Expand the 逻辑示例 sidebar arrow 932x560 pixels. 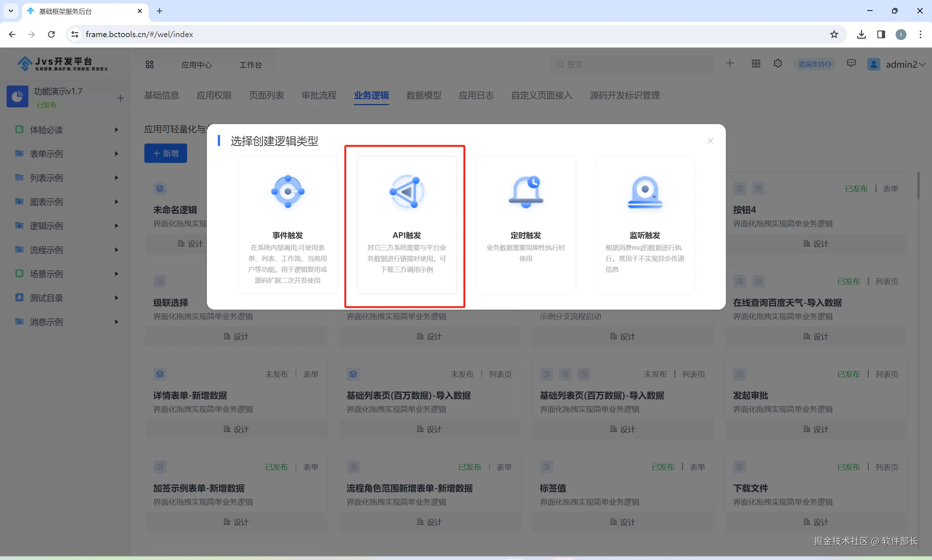116,226
